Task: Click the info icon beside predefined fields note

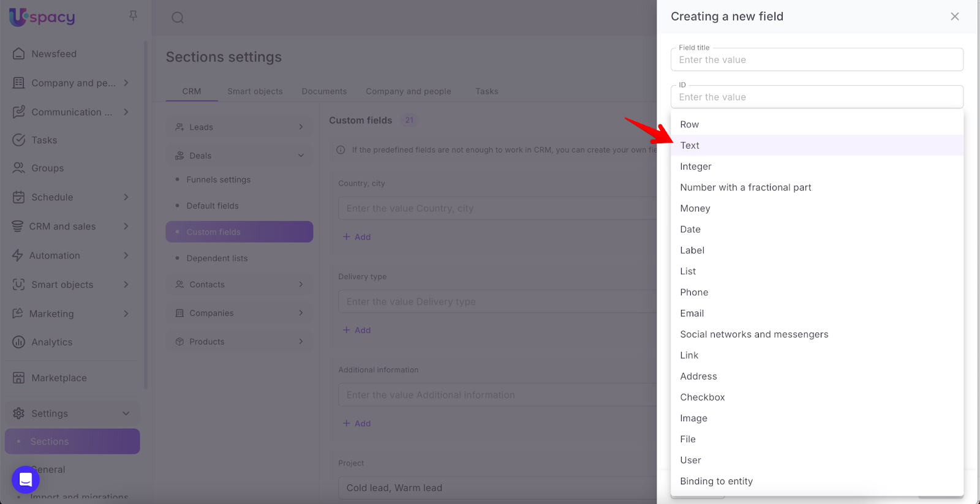Action: [x=341, y=150]
